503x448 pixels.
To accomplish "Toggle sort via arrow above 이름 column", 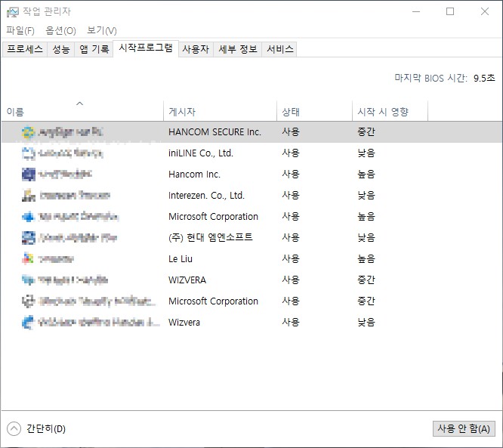I will coord(79,104).
